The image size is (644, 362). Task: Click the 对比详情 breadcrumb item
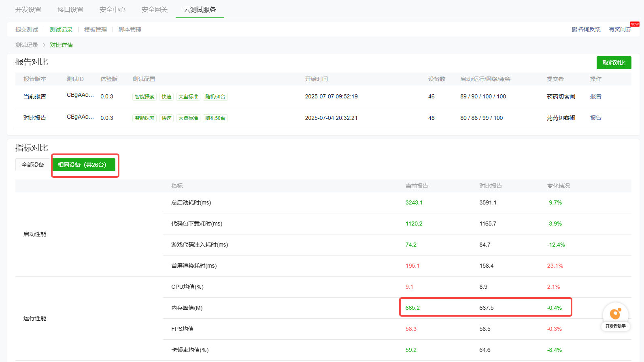click(62, 45)
